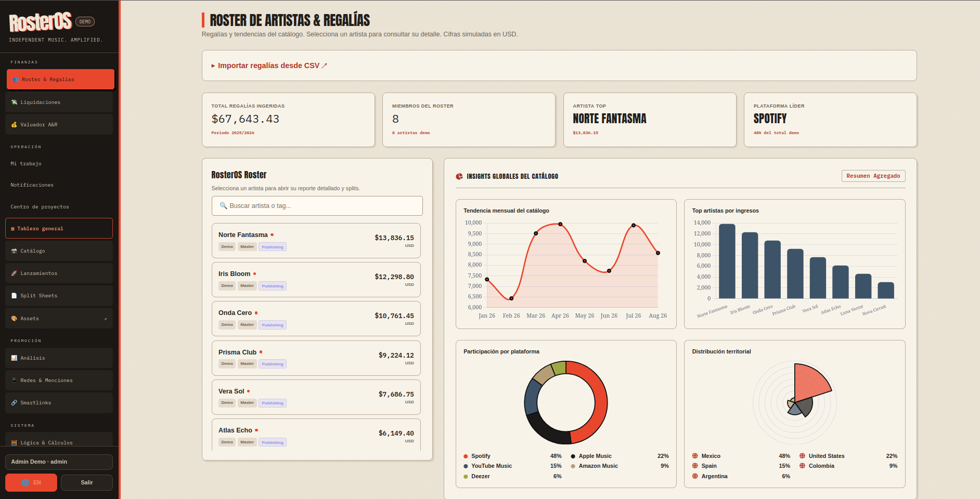The width and height of the screenshot is (980, 499).
Task: Open Centro de proyectos
Action: [x=59, y=207]
